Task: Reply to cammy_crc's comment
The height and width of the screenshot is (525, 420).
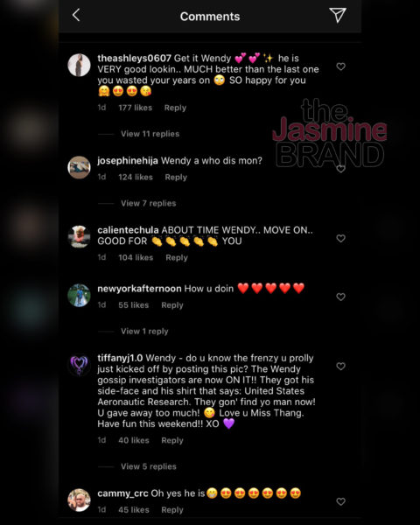Action: click(172, 510)
